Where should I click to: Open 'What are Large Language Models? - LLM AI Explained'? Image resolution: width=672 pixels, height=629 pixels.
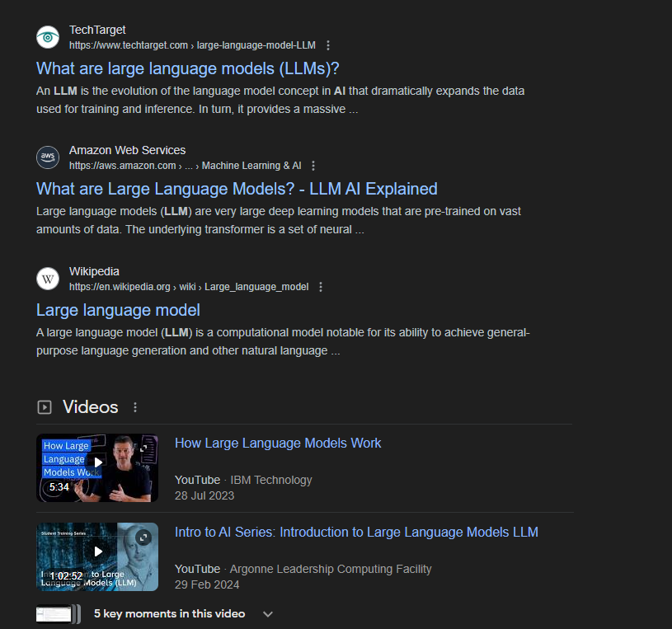tap(237, 189)
